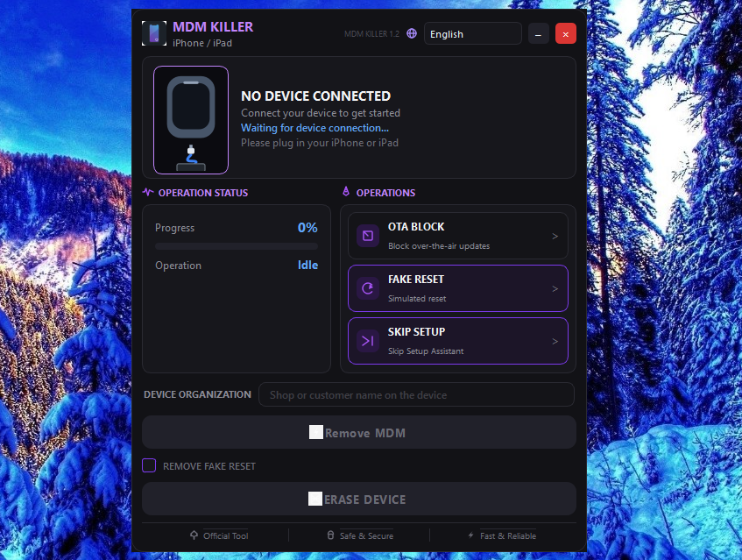
Task: Click the device connection illustration thumbnail
Action: click(x=191, y=120)
